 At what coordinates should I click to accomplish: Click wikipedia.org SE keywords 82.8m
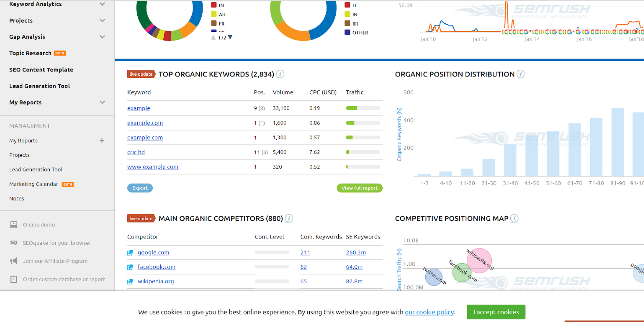coord(354,281)
